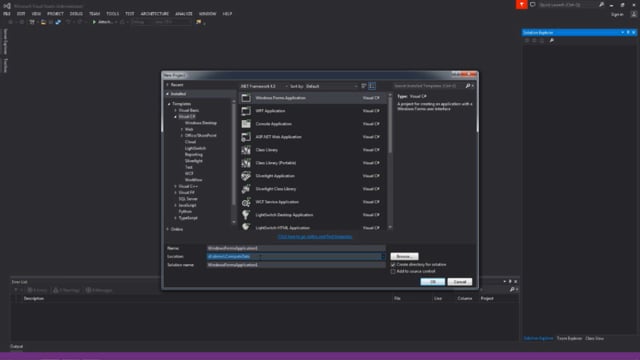This screenshot has height=360, width=640.
Task: Open the Location path dropdown arrow
Action: (x=383, y=257)
